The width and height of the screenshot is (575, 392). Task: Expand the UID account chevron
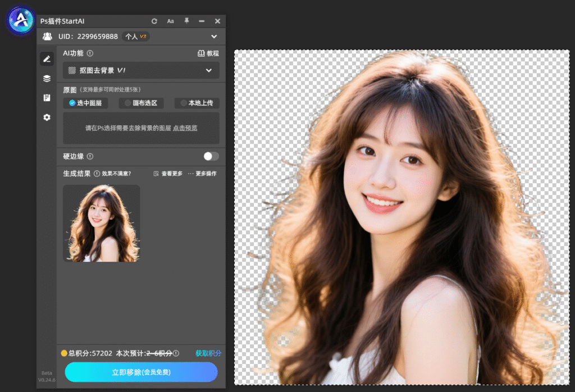tap(214, 37)
